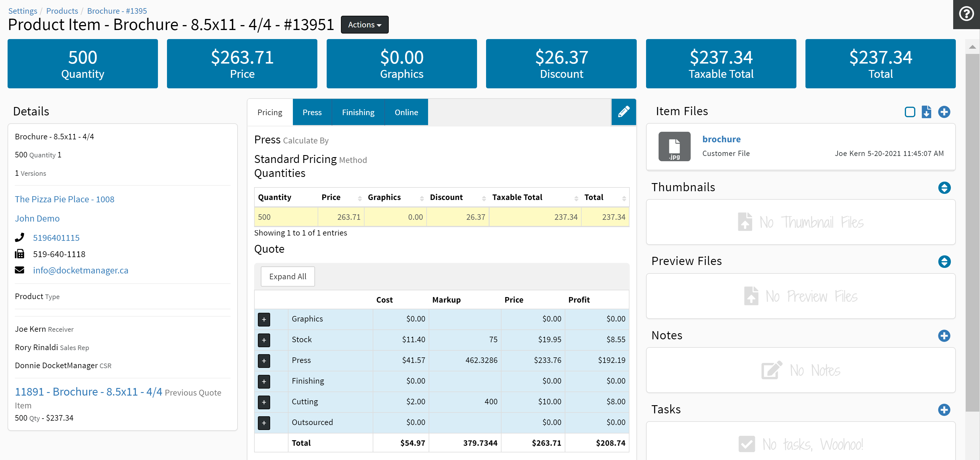Toggle the select-all checkbox in Item Files

pos(909,112)
